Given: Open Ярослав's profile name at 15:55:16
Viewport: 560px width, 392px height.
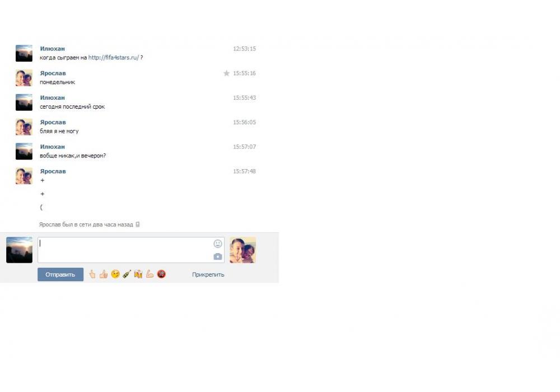Looking at the screenshot, I should [53, 73].
